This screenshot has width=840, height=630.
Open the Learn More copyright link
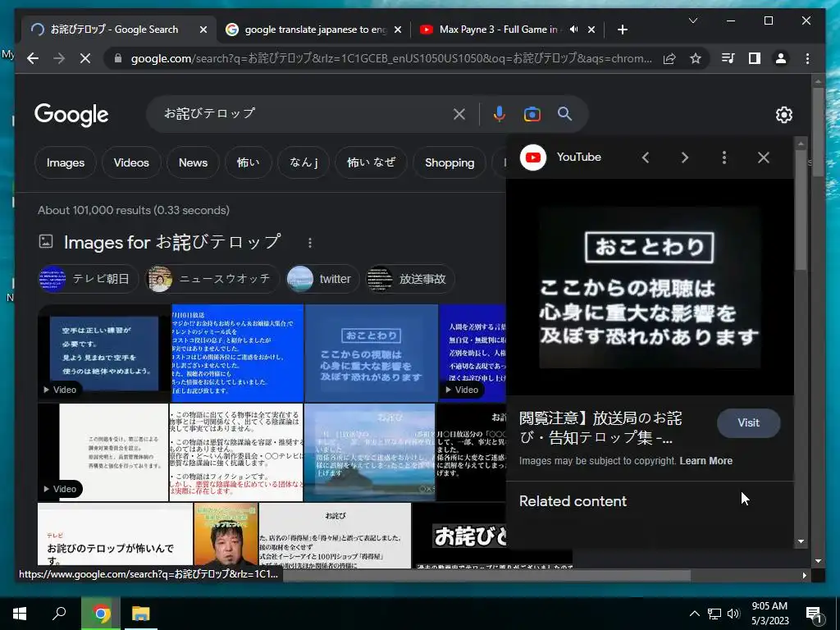[706, 461]
